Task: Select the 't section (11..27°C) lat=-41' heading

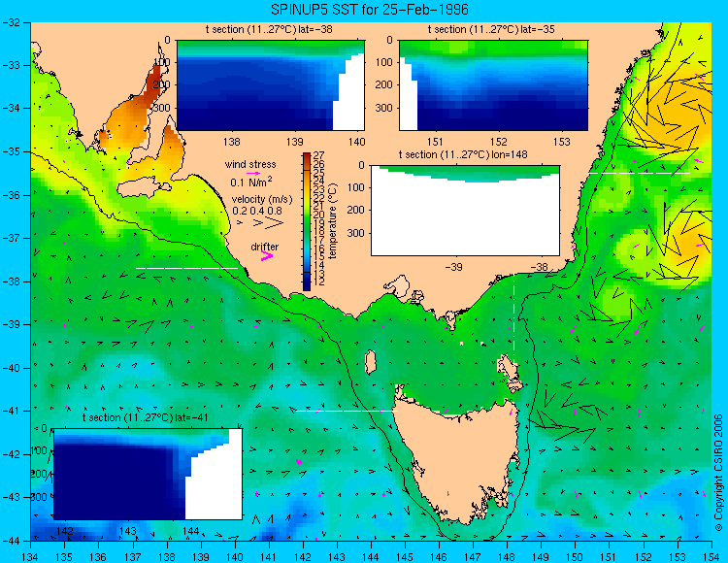Action: pyautogui.click(x=145, y=417)
